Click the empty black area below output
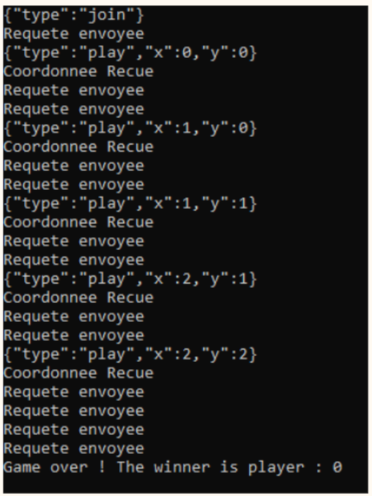This screenshot has height=496, width=372. point(186,484)
